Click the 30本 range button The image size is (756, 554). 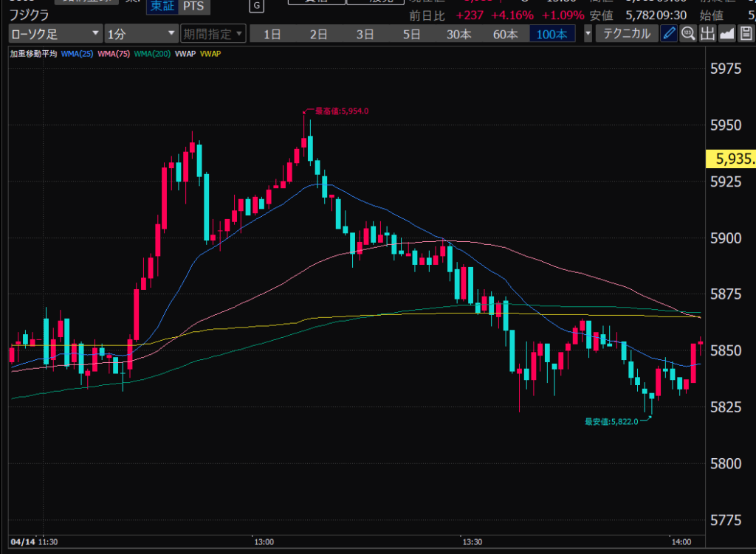pos(458,34)
